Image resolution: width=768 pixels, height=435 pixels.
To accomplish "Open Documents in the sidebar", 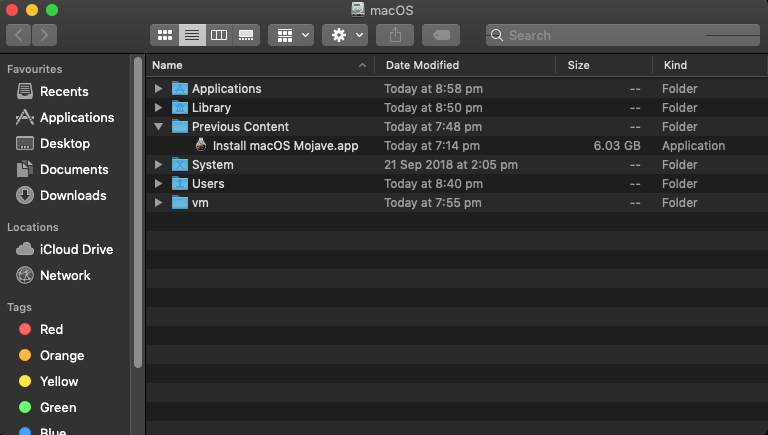I will pos(74,169).
